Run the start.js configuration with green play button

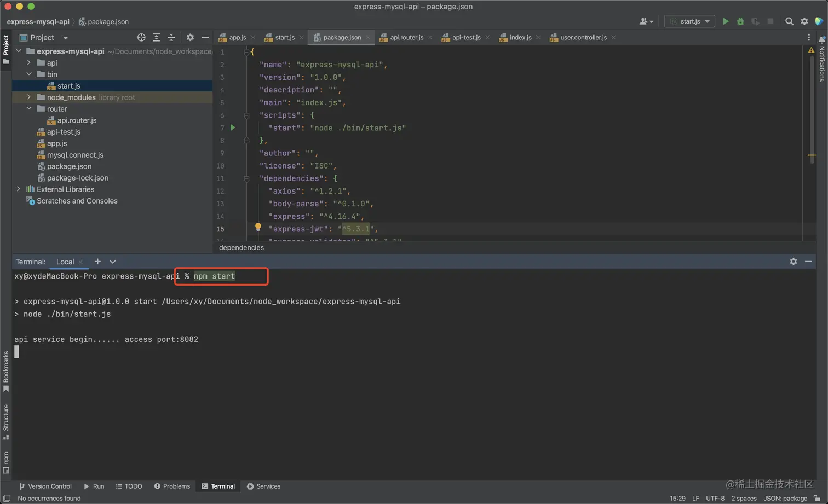point(726,21)
